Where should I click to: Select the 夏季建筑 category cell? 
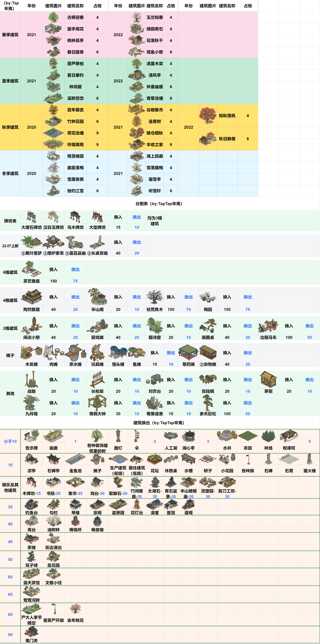tap(10, 81)
